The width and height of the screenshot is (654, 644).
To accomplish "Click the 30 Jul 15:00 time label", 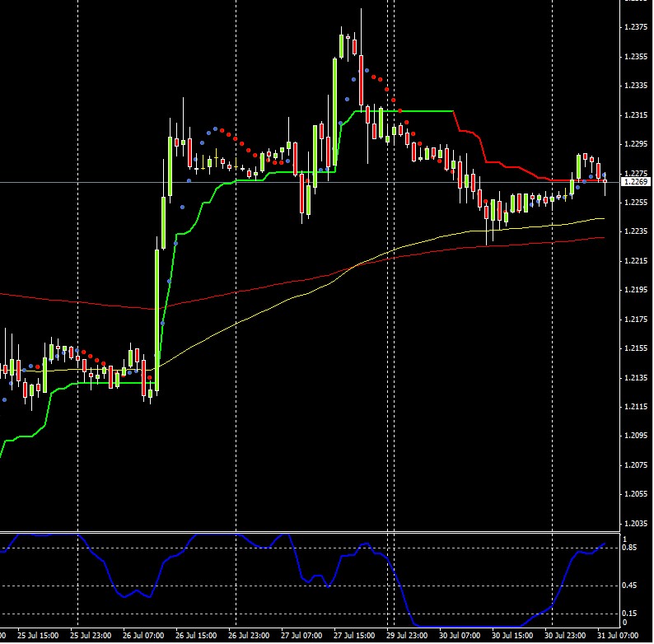I will (512, 636).
